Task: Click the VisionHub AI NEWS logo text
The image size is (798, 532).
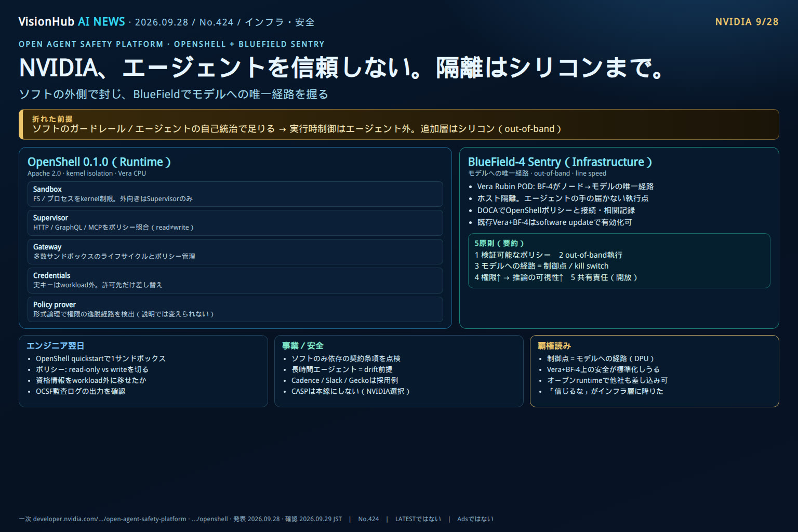Action: 72,22
